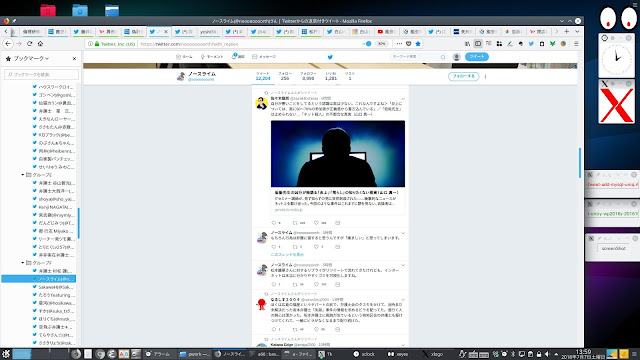Open Twitter ホーム navigation link
The height and width of the screenshot is (360, 640).
pos(184,57)
